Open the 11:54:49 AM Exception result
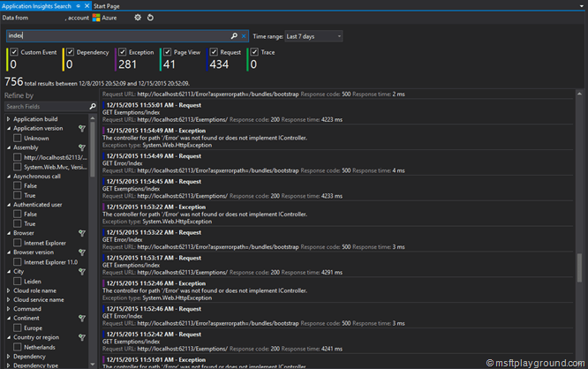588x369 pixels. click(x=337, y=138)
